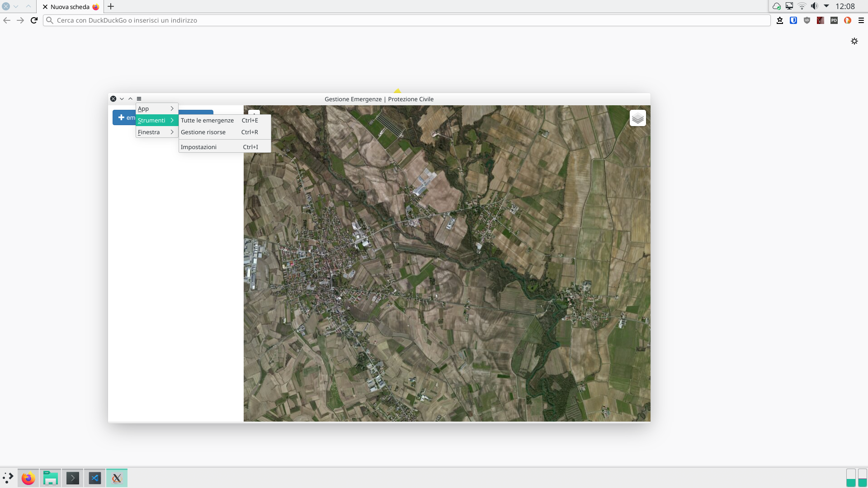Open a new tab with plus button
Screen dimensions: 868x488
pyautogui.click(x=111, y=6)
